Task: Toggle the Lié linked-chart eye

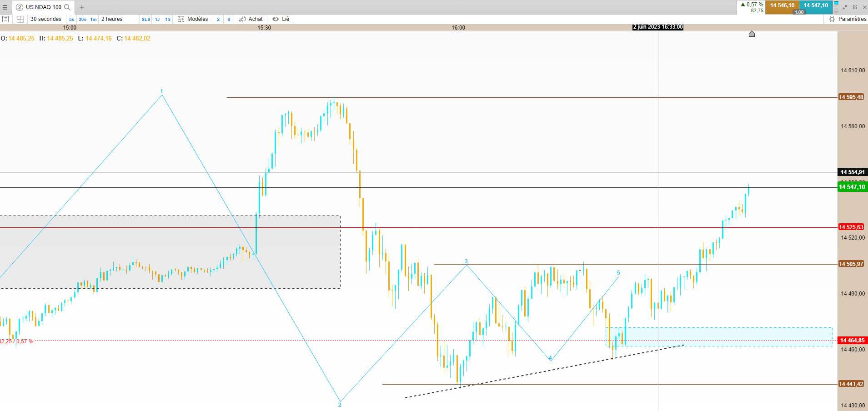Action: click(281, 19)
